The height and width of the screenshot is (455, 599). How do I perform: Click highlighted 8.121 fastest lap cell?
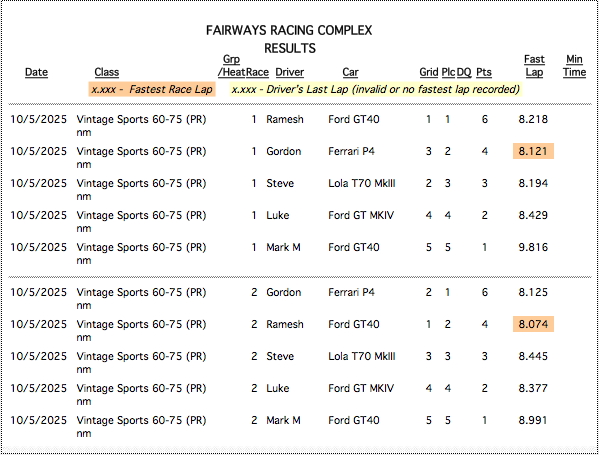click(533, 151)
